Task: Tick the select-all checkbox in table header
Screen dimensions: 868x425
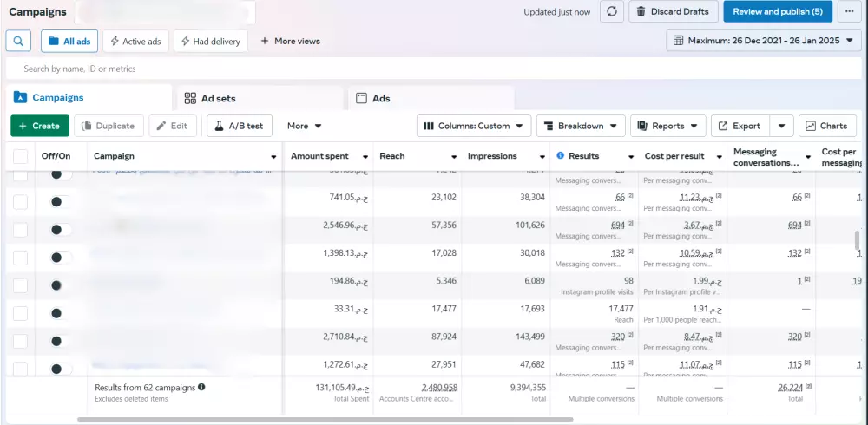Action: [20, 156]
